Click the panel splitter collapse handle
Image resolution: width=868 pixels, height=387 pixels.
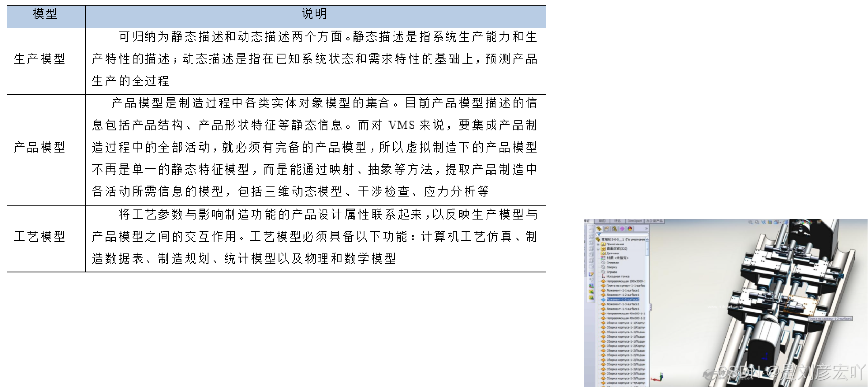pos(650,308)
